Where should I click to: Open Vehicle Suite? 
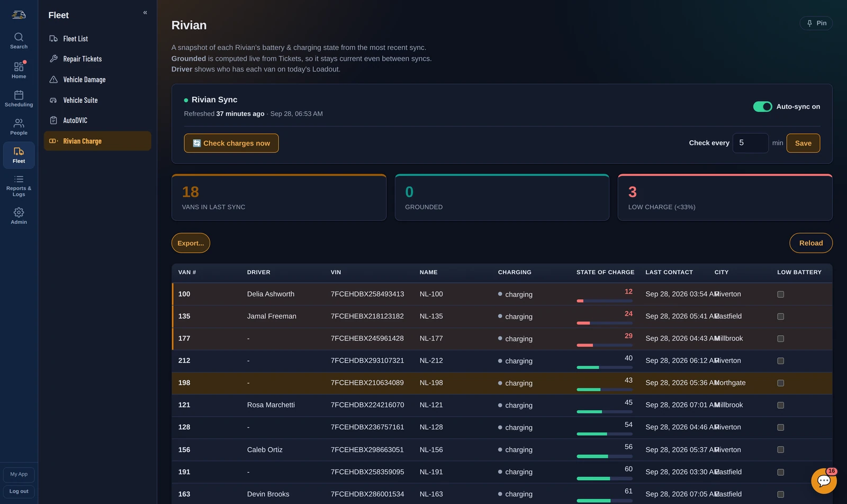tap(97, 100)
